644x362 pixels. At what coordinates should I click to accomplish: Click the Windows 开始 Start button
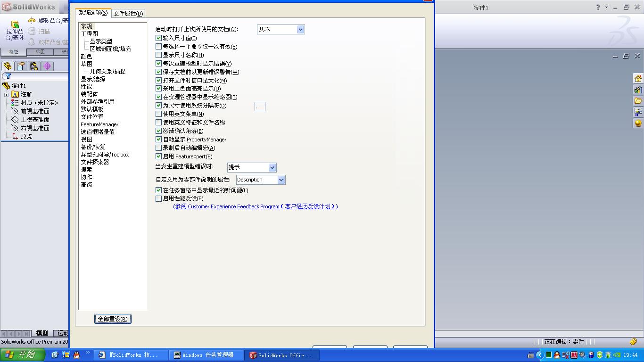click(23, 355)
